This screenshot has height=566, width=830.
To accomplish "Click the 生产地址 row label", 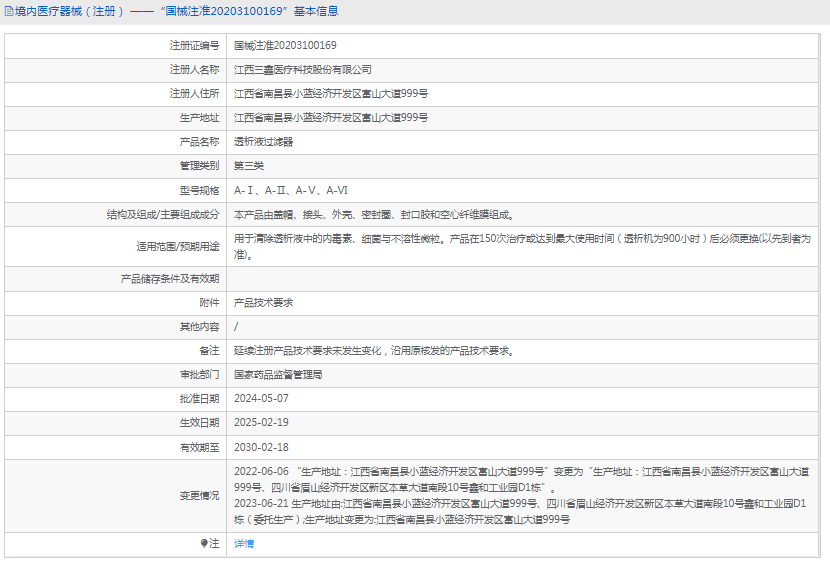I will tap(200, 118).
